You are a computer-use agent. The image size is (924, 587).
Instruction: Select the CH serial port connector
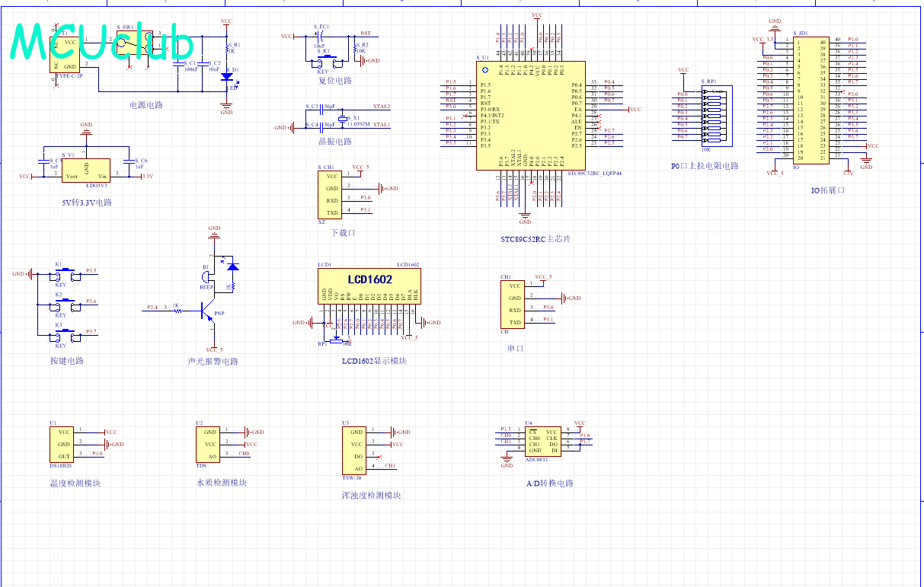click(x=514, y=304)
